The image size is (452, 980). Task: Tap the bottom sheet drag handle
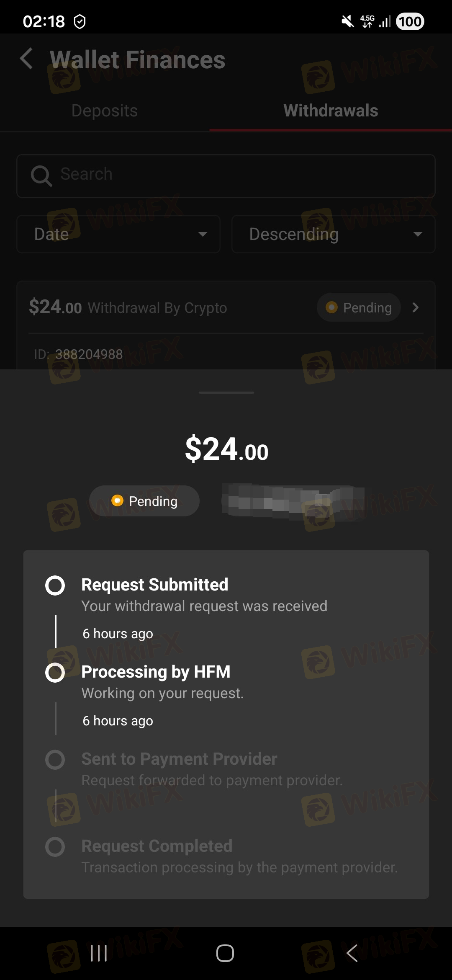[x=226, y=392]
